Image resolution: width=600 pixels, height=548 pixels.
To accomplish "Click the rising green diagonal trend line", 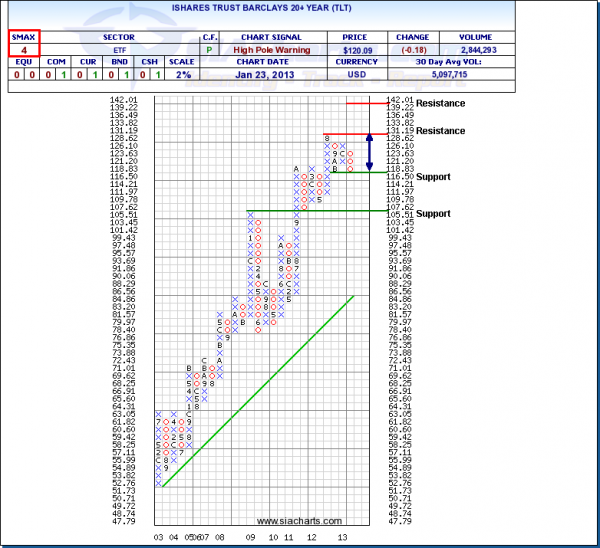I will point(260,390).
